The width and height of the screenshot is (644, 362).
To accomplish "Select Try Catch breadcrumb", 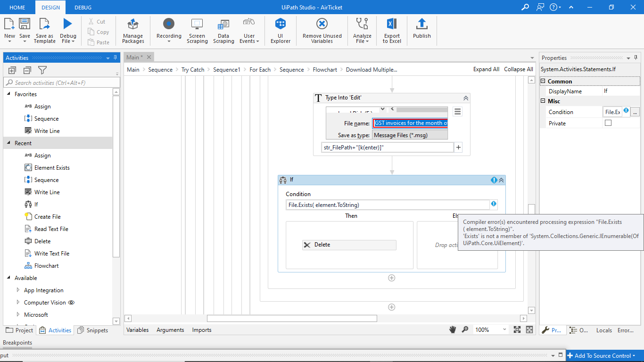I will [x=193, y=69].
